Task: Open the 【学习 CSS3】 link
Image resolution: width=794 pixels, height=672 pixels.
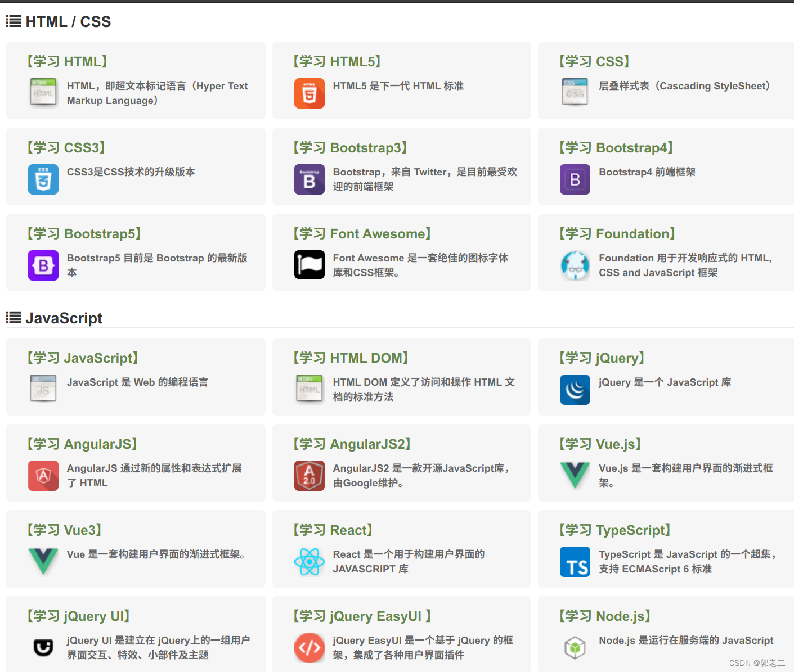Action: [66, 147]
